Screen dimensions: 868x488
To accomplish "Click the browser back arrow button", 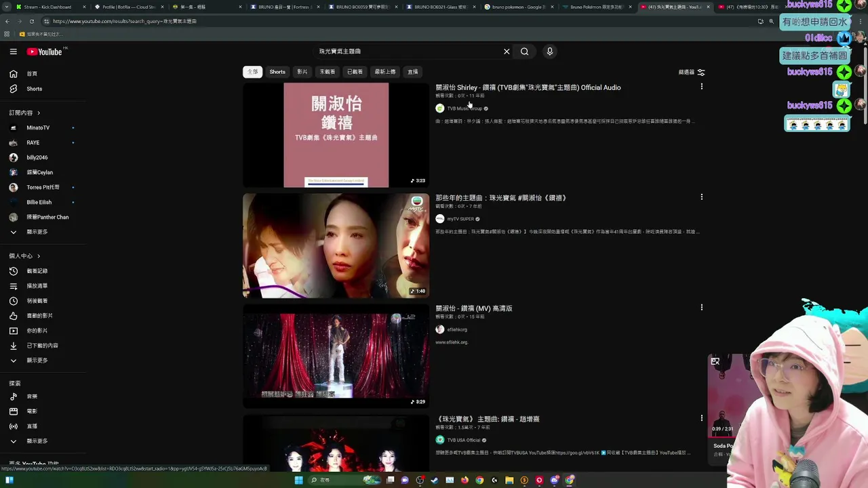I will click(x=7, y=21).
